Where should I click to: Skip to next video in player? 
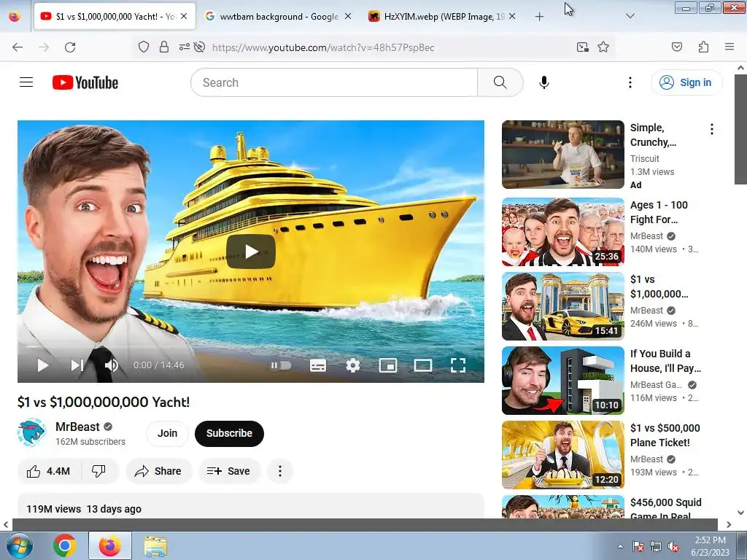pyautogui.click(x=77, y=365)
